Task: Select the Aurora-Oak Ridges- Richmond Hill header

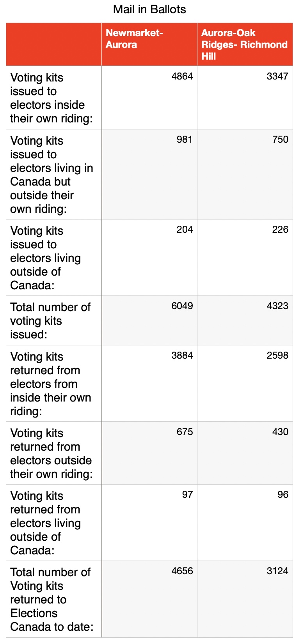Action: 245,44
